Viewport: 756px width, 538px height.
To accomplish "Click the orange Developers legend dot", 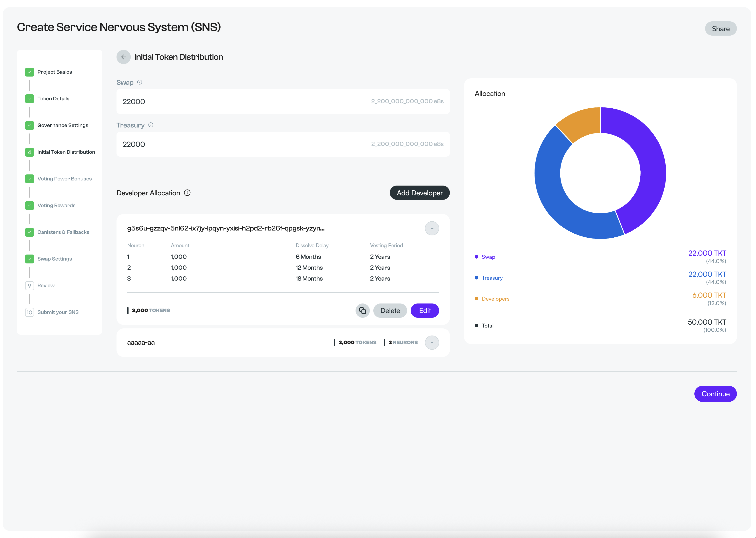I will click(476, 299).
